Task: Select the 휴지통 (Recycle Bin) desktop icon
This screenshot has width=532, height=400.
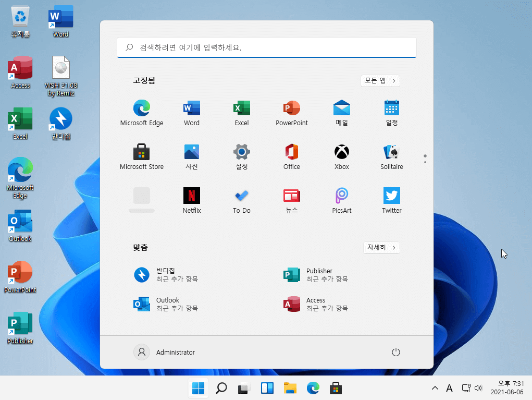Action: (20, 21)
